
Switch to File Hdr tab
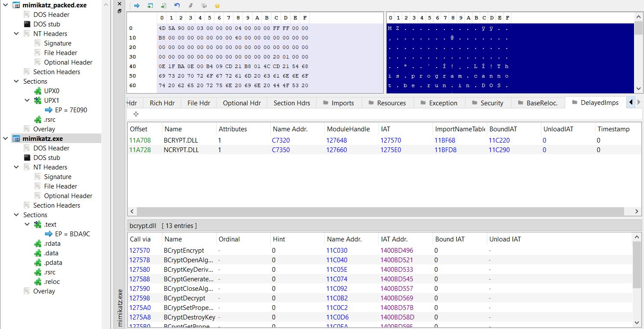(199, 103)
